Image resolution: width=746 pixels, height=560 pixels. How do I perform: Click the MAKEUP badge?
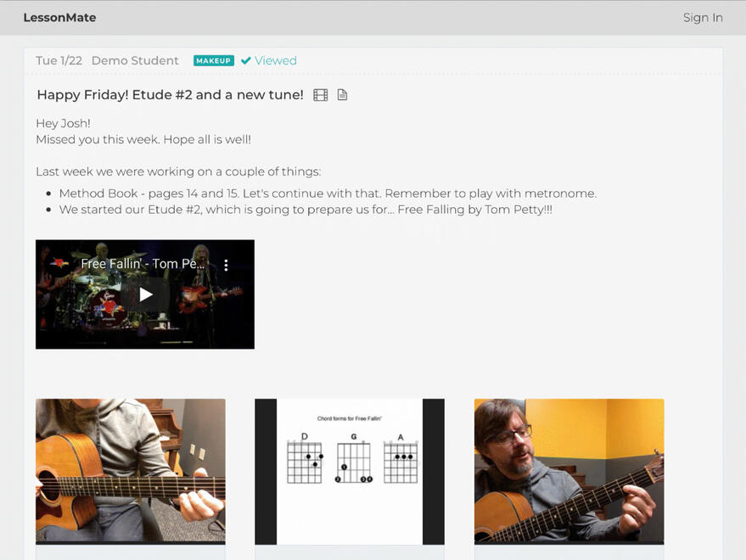point(213,61)
